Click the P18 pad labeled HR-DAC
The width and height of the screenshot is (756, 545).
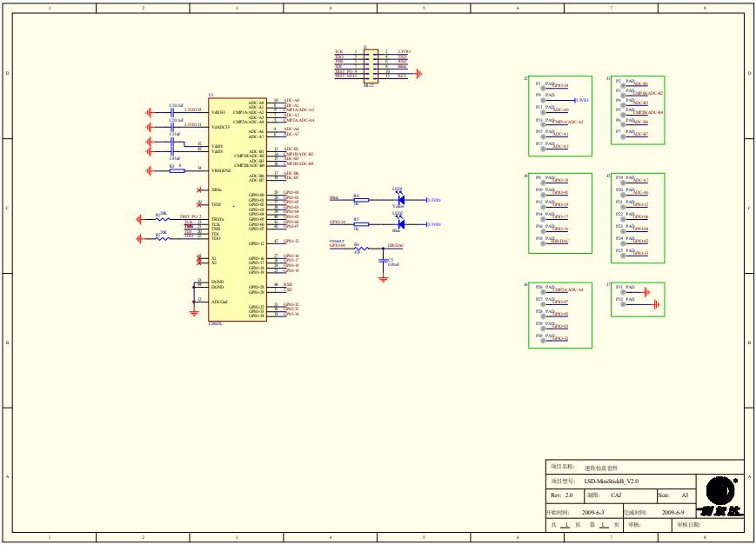pos(544,243)
